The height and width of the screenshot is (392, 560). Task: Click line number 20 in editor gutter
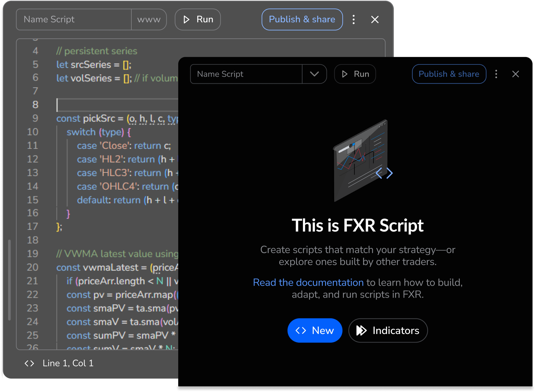32,267
